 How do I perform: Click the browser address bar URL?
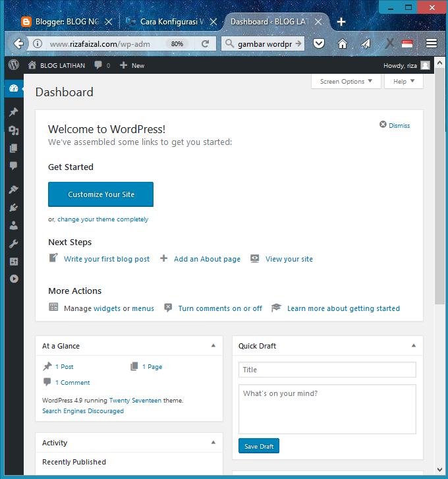(x=100, y=44)
